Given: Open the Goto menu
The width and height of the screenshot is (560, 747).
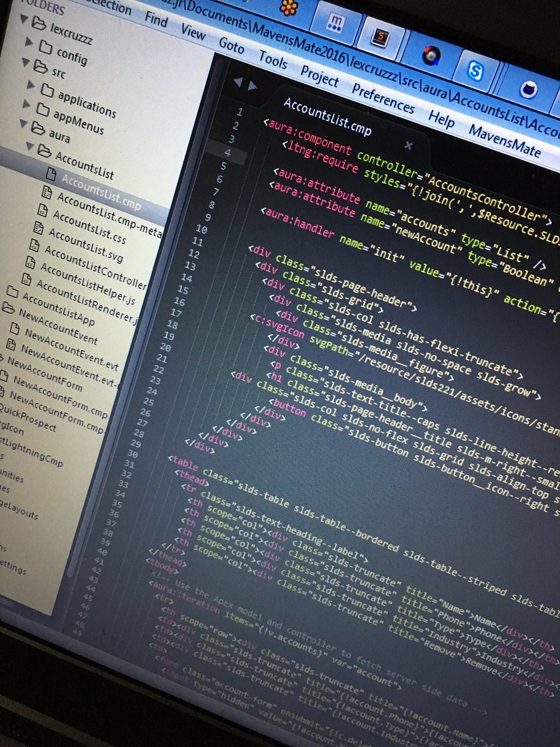Looking at the screenshot, I should [231, 45].
